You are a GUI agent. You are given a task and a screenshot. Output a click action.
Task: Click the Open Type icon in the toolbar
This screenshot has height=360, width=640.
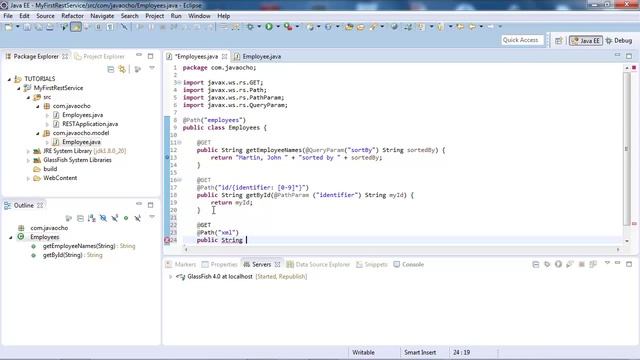(x=349, y=27)
